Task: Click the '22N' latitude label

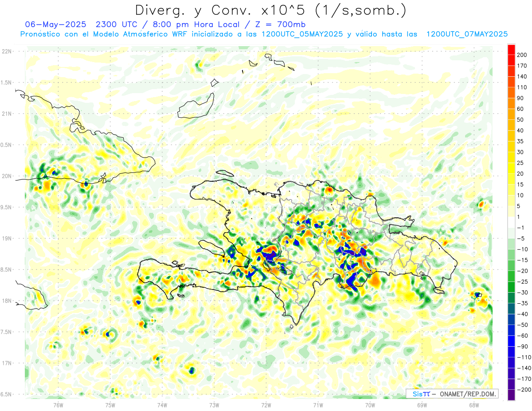Action: [x=6, y=51]
